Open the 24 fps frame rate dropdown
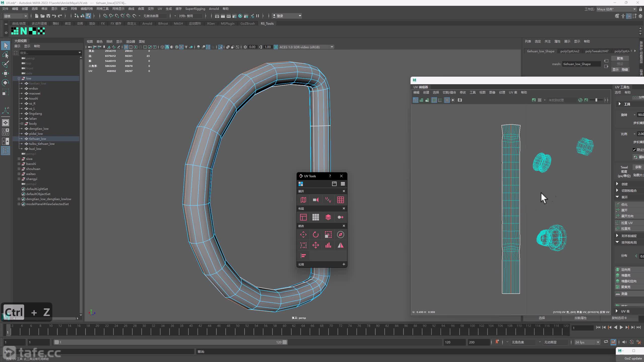Screen dimensions: 644x362 pyautogui.click(x=587, y=342)
